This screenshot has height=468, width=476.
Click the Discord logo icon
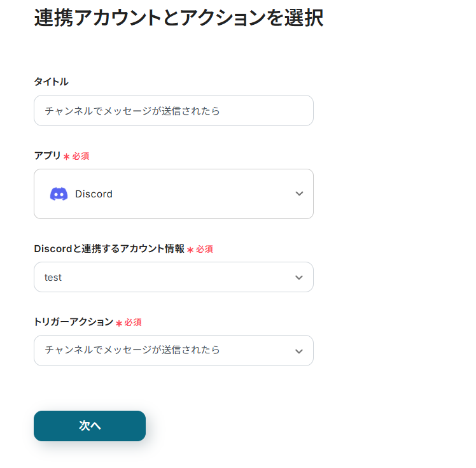(x=59, y=194)
